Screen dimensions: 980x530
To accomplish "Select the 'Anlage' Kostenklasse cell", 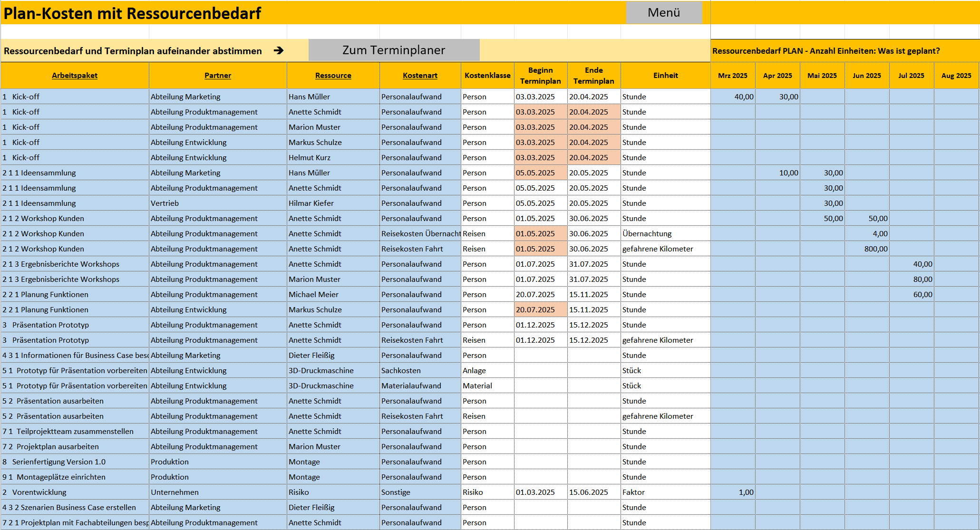I will 487,370.
